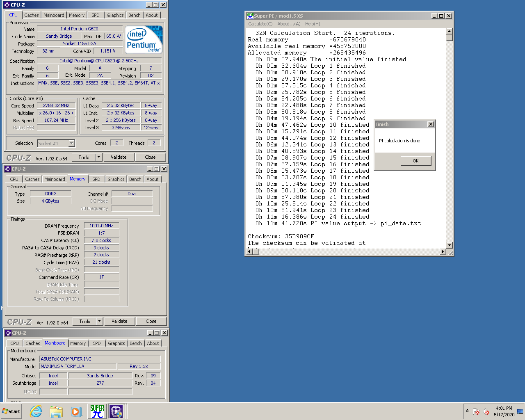525x420 pixels.
Task: Open the file explorer folder taskbar icon
Action: pyautogui.click(x=56, y=411)
